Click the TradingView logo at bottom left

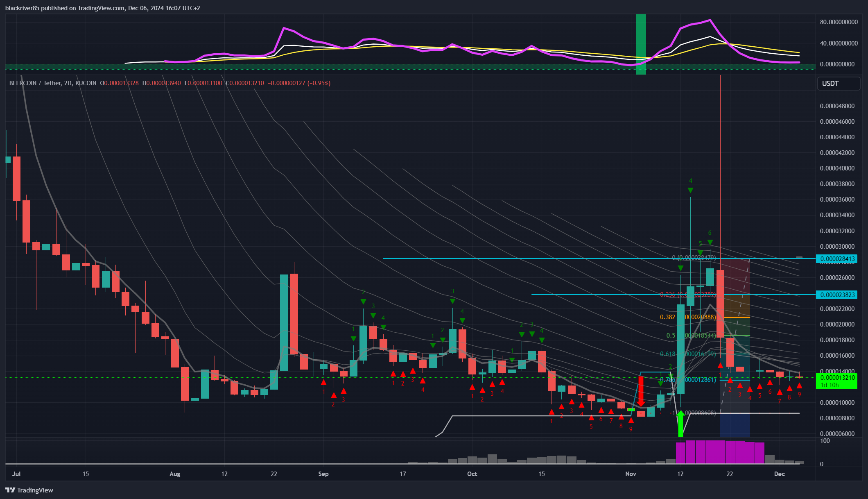(29, 490)
